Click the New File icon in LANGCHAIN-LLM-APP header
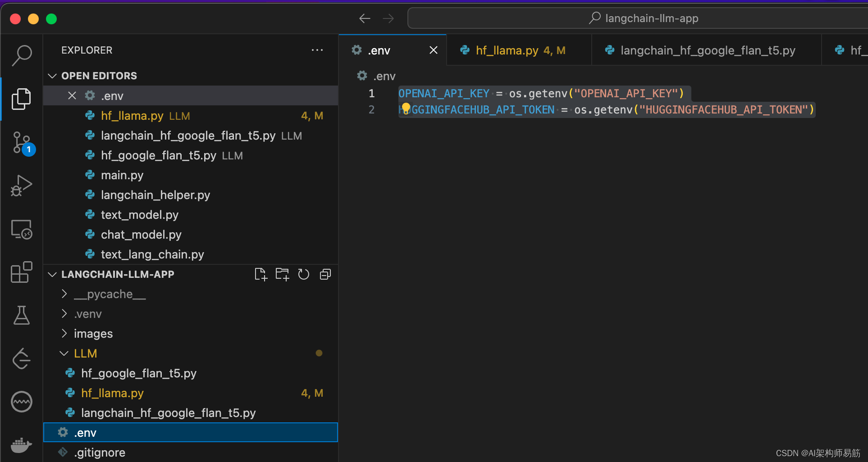This screenshot has width=868, height=462. [261, 274]
